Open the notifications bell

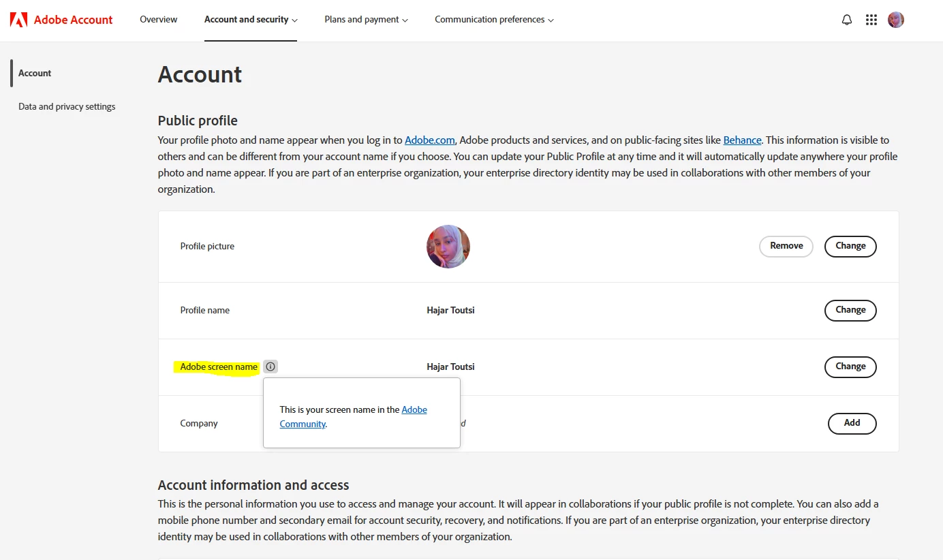pos(847,20)
